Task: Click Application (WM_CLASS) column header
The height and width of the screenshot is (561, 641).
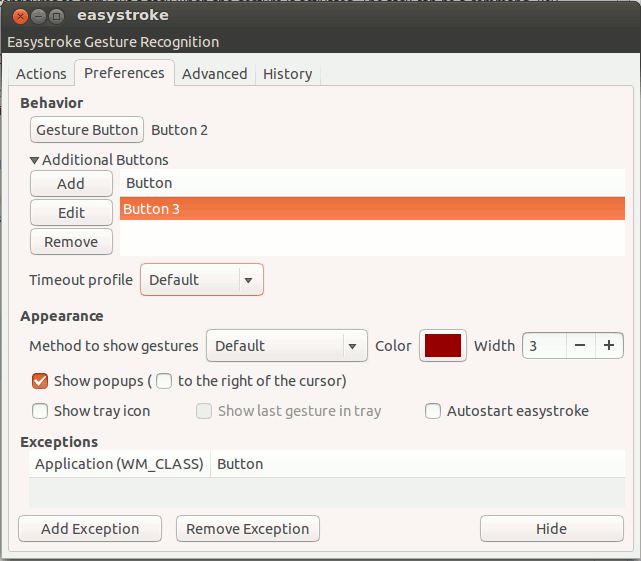Action: click(x=119, y=464)
